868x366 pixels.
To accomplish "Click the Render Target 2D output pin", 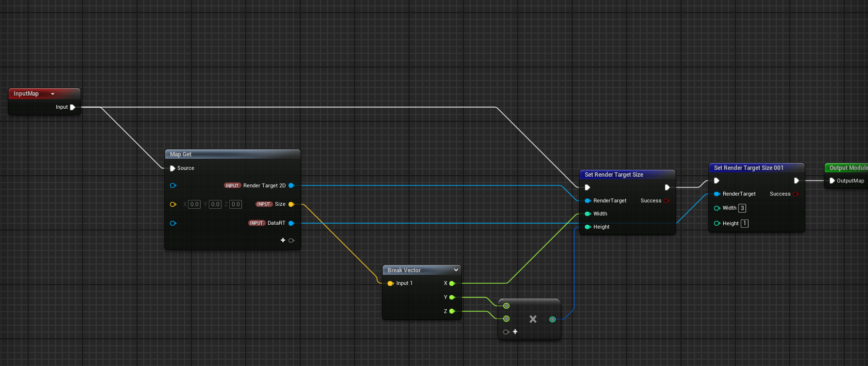I will tap(291, 185).
